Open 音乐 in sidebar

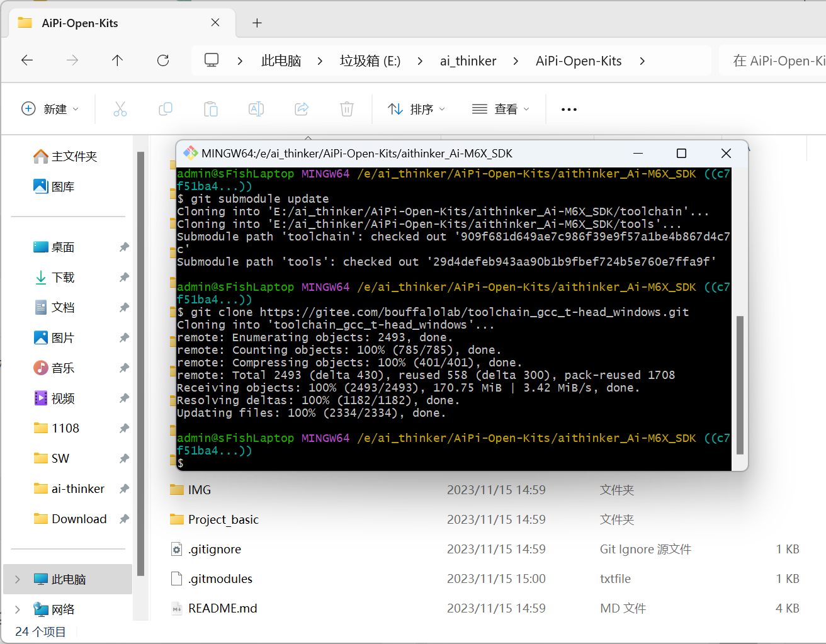pyautogui.click(x=54, y=368)
